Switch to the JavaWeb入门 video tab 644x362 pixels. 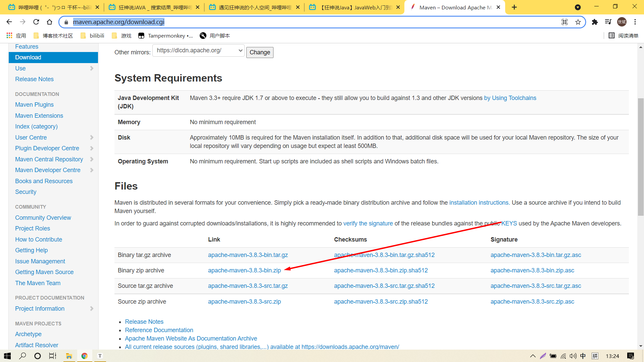[x=354, y=7]
